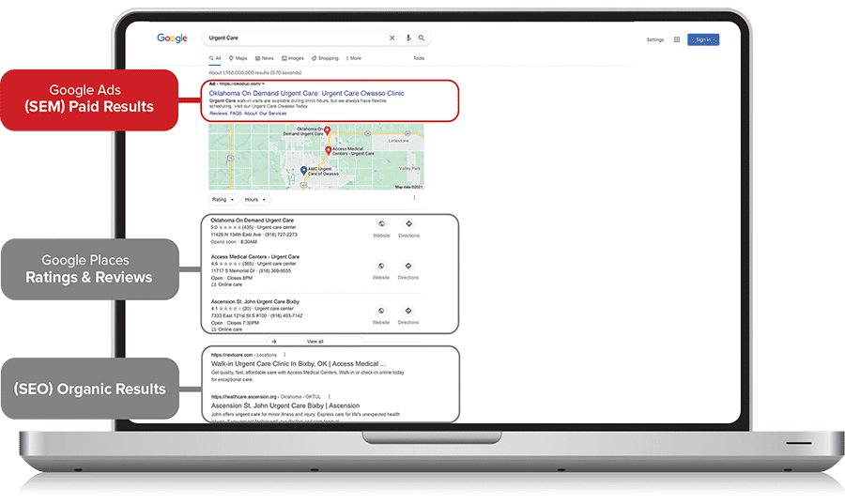Open the Oklahoma On Demand Urgent Care ad headline
The width and height of the screenshot is (845, 504).
[307, 93]
